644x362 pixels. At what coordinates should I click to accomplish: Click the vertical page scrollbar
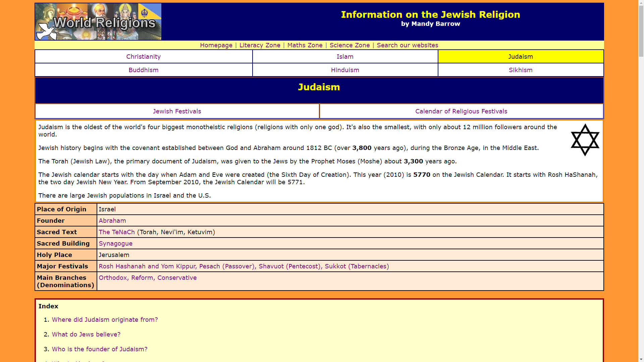pyautogui.click(x=641, y=181)
